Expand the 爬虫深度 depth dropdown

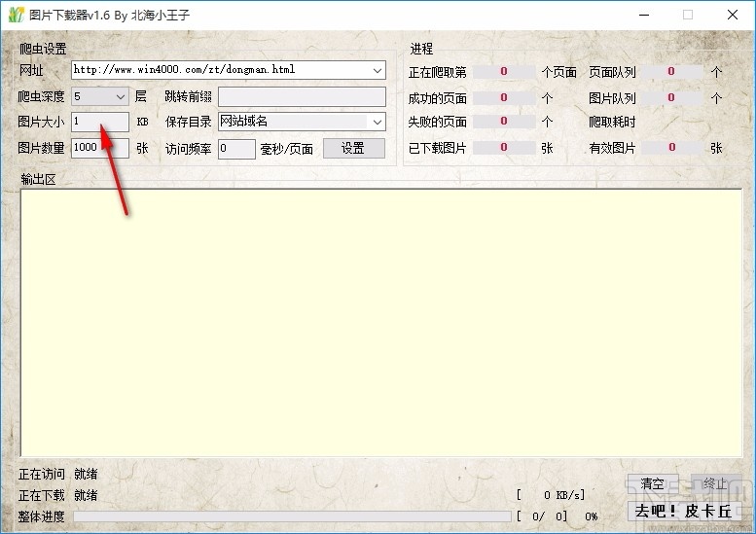coord(120,97)
